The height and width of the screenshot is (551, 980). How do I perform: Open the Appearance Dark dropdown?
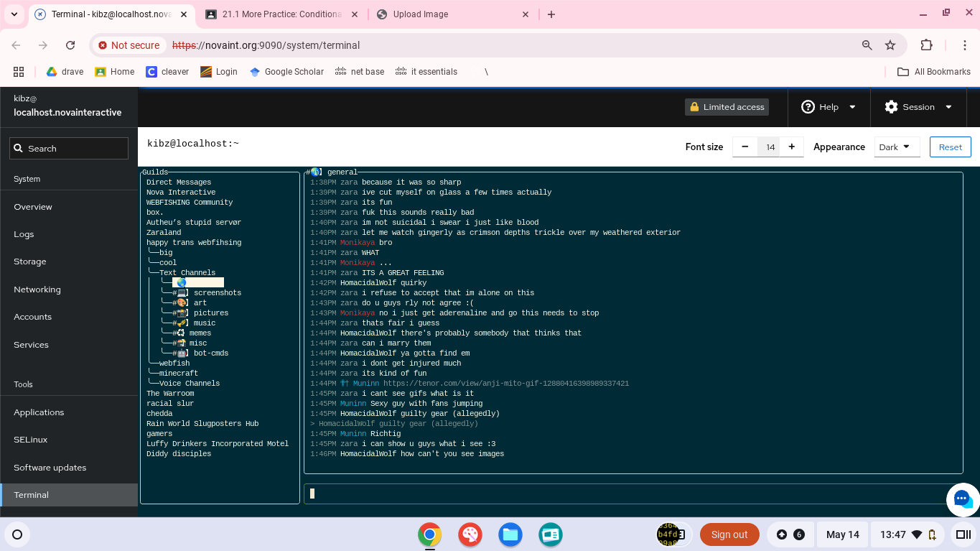coord(897,147)
